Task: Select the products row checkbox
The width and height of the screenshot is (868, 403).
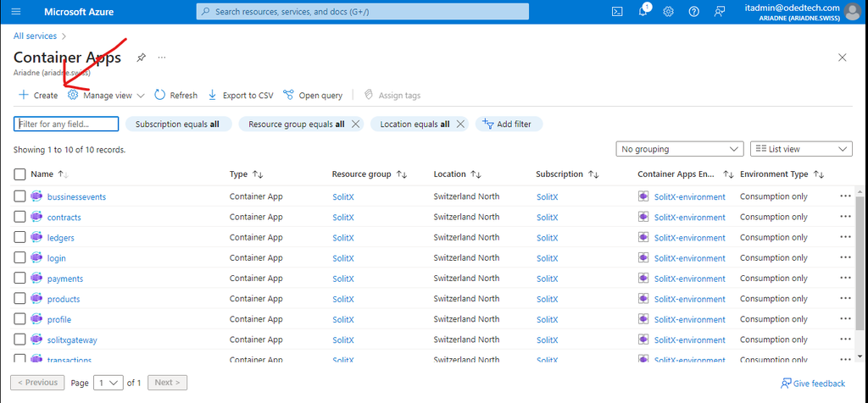Action: pyautogui.click(x=20, y=299)
